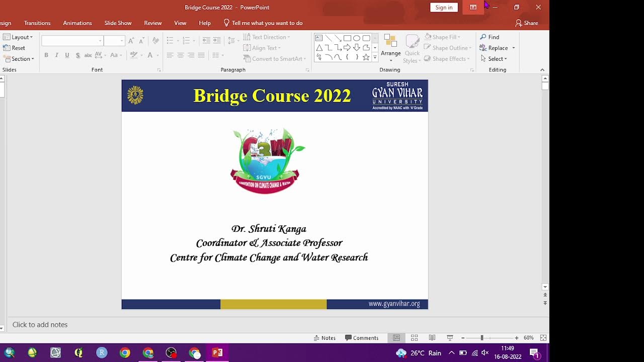
Task: Click zoom out minus button
Action: [x=463, y=338]
